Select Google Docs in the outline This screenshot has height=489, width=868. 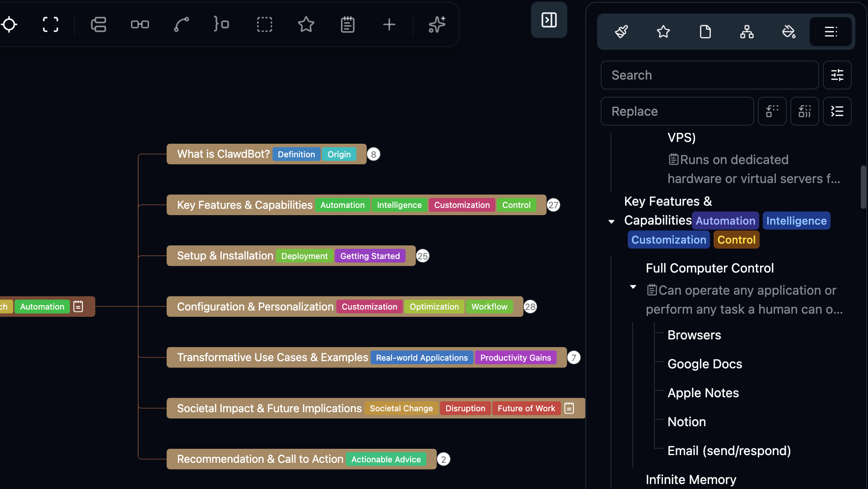point(705,364)
